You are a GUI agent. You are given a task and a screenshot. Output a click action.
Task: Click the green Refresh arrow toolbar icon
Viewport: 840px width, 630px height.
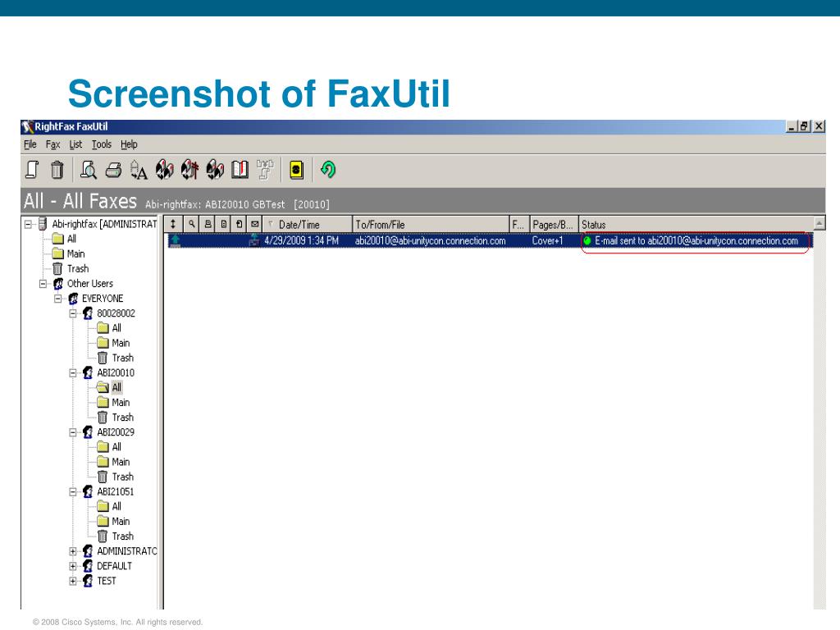(x=328, y=170)
